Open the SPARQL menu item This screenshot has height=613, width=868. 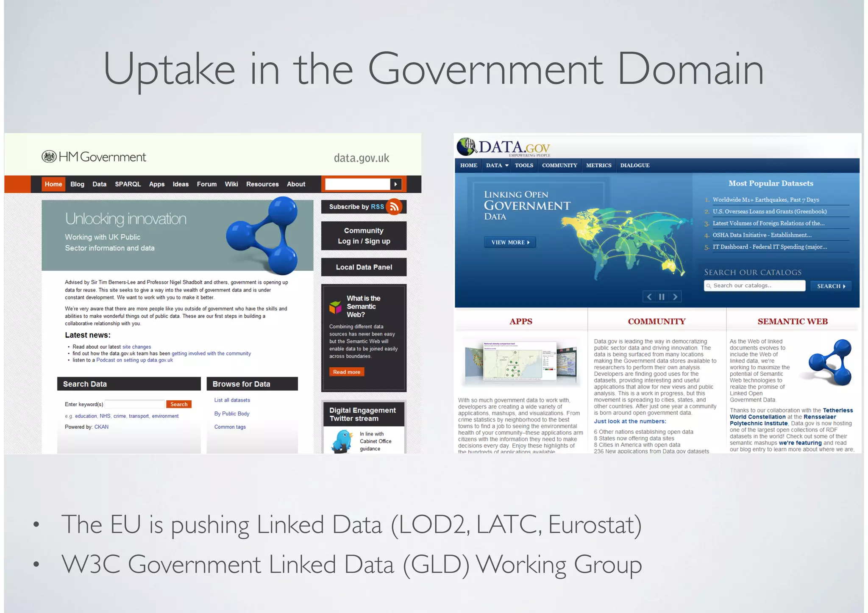click(x=128, y=184)
